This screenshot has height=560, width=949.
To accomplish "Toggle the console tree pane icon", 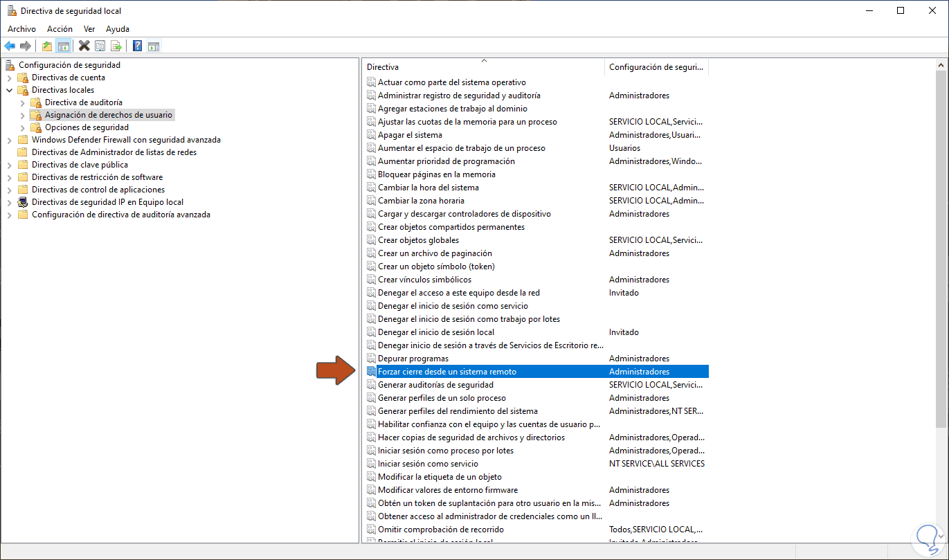I will click(62, 46).
